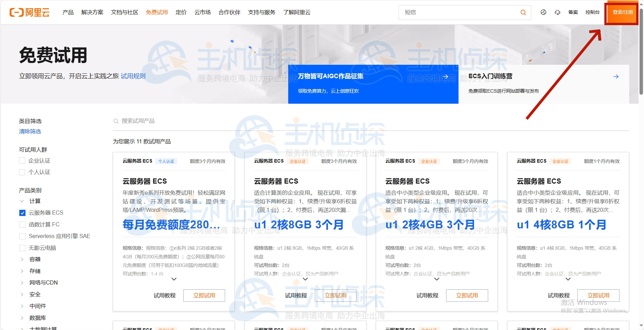Expand the 容器 category
Viewport: 644px width, 330px height.
point(22,259)
